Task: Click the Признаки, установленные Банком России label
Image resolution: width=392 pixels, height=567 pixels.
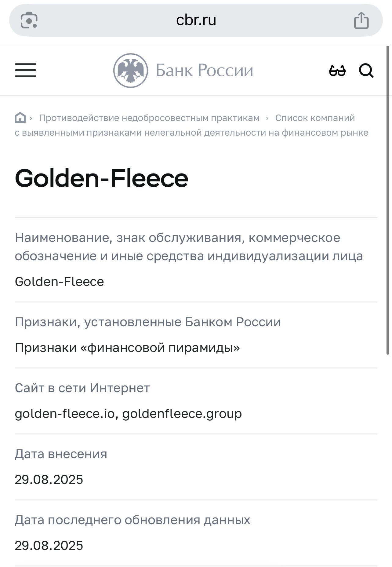Action: point(148,322)
